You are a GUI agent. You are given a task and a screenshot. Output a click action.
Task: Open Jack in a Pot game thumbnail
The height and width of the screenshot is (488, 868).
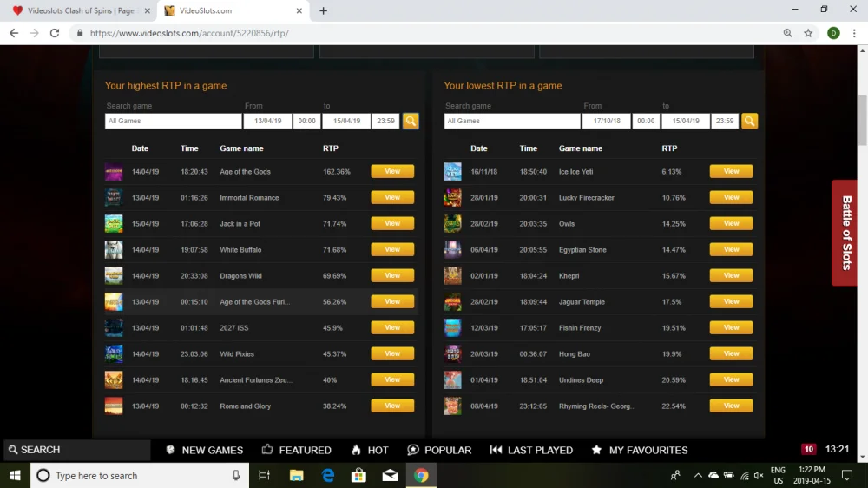coord(114,224)
